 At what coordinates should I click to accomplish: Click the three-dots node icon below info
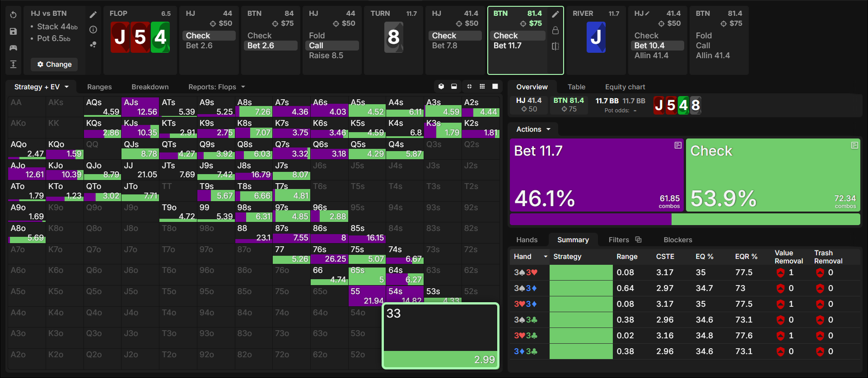coord(93,44)
